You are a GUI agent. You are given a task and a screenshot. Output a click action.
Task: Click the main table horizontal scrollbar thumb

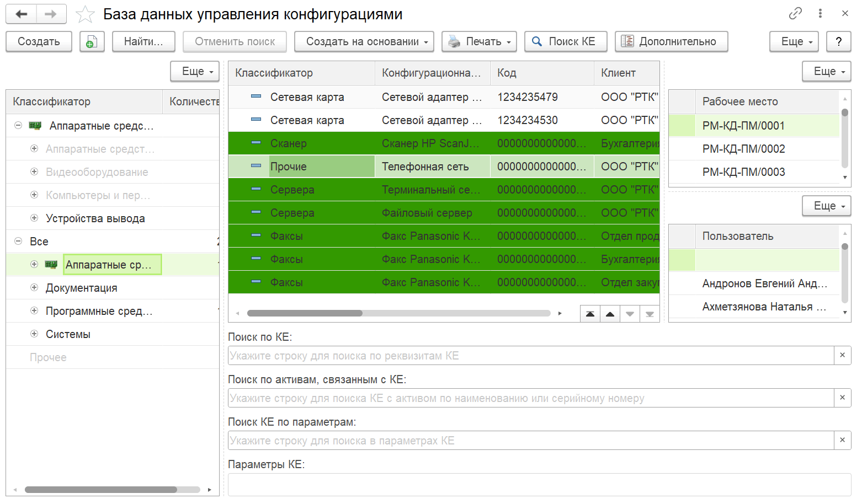coord(305,313)
